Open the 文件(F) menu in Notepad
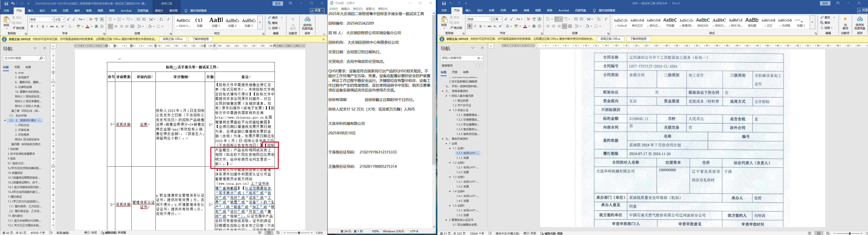Viewport: 868px width, 235px height. pos(333,9)
